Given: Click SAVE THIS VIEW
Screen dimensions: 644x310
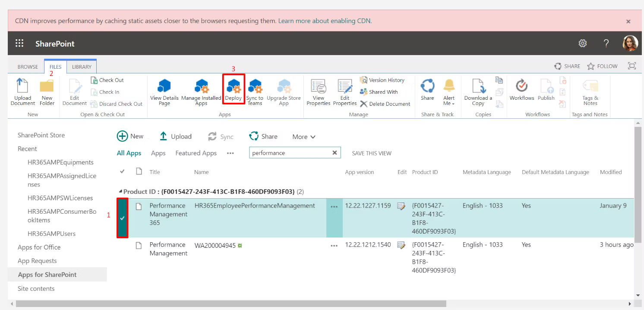Looking at the screenshot, I should [372, 153].
